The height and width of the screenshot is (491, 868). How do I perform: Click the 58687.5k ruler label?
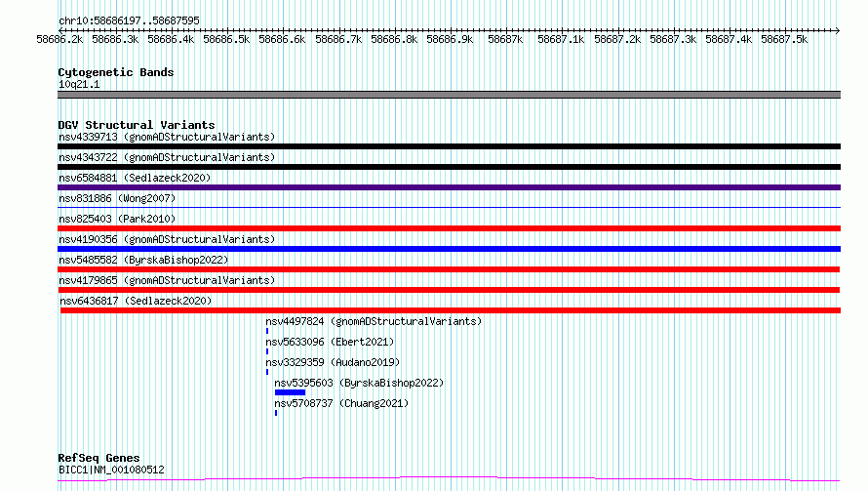click(x=784, y=40)
